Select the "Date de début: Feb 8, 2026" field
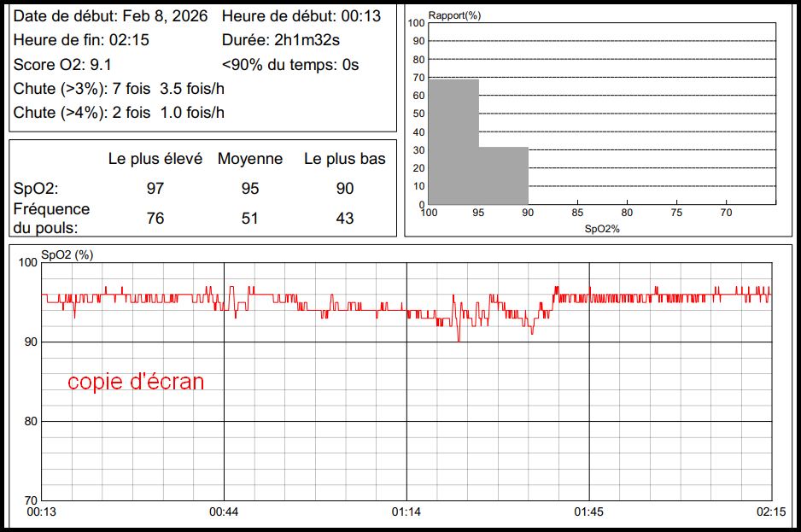 click(x=113, y=16)
